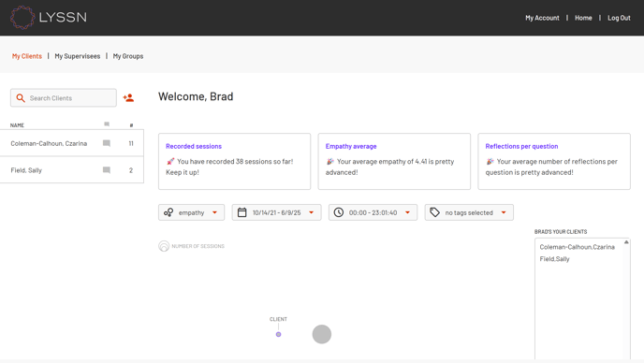Click the small purple client chart marker
This screenshot has height=363, width=644.
coord(278,334)
